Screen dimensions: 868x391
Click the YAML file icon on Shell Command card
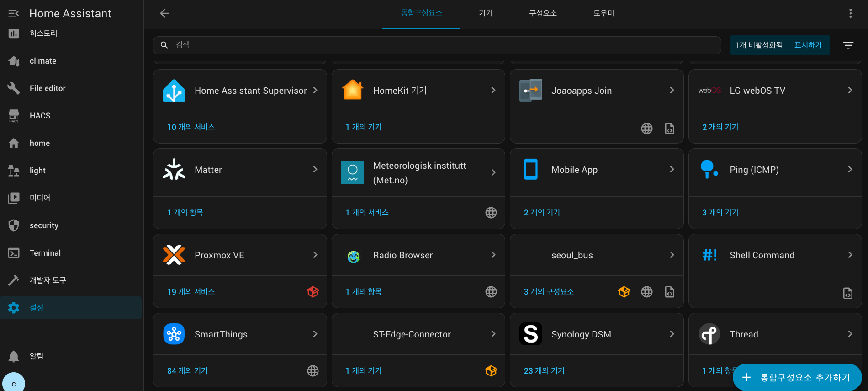click(x=847, y=293)
